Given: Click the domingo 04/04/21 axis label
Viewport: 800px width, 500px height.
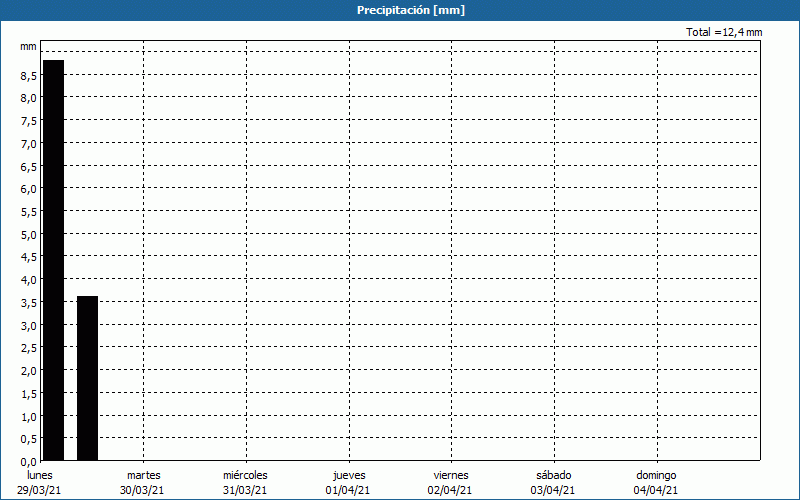Looking at the screenshot, I should [657, 483].
